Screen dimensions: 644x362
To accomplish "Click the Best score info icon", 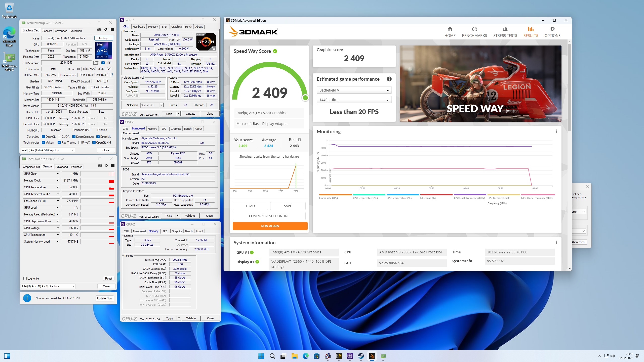I will point(299,140).
